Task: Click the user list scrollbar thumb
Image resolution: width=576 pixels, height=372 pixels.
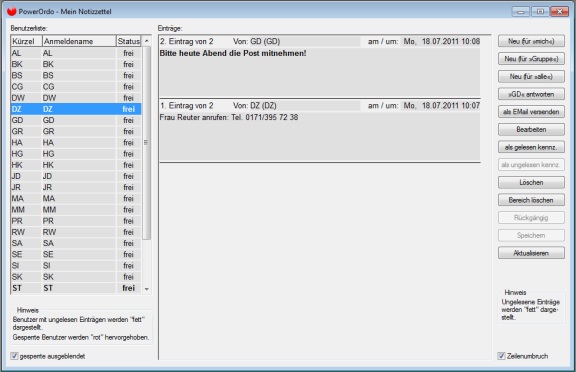Action: (x=147, y=142)
